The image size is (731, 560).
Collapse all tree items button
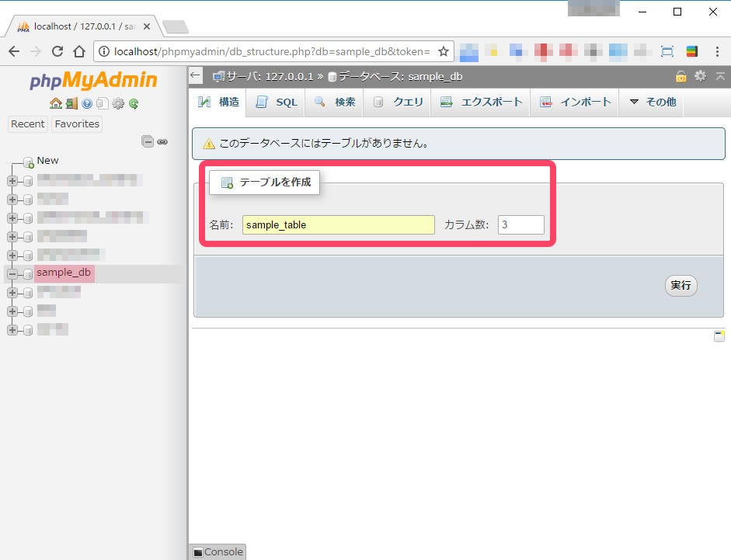[148, 141]
